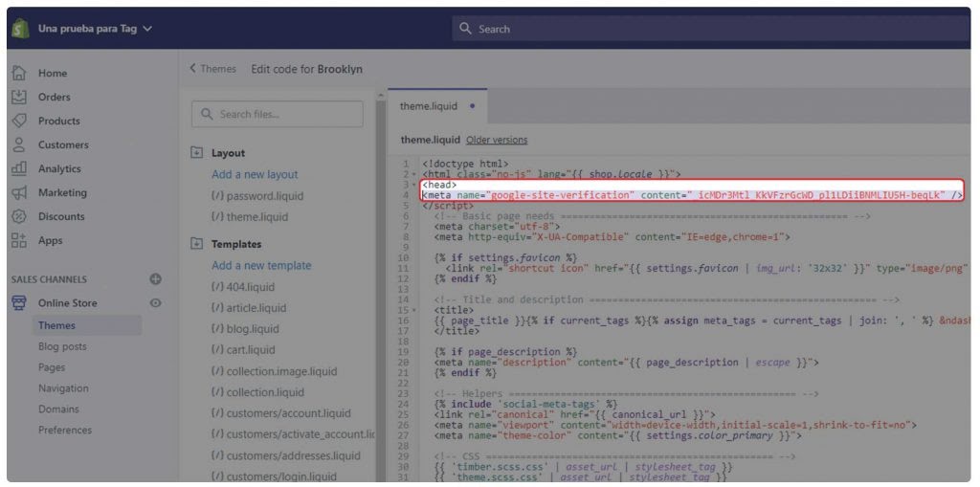Viewport: 980px width, 487px height.
Task: Click Add a new layout link
Action: [255, 174]
